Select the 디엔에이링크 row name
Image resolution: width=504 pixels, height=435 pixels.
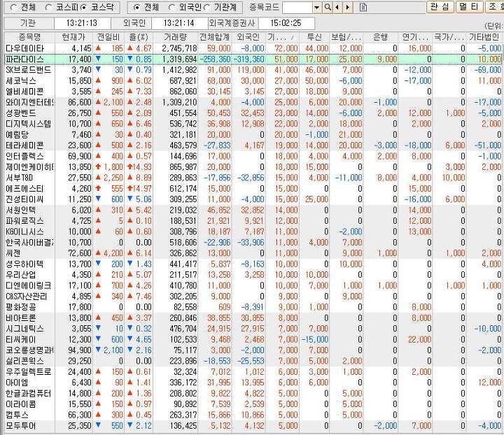coord(28,286)
